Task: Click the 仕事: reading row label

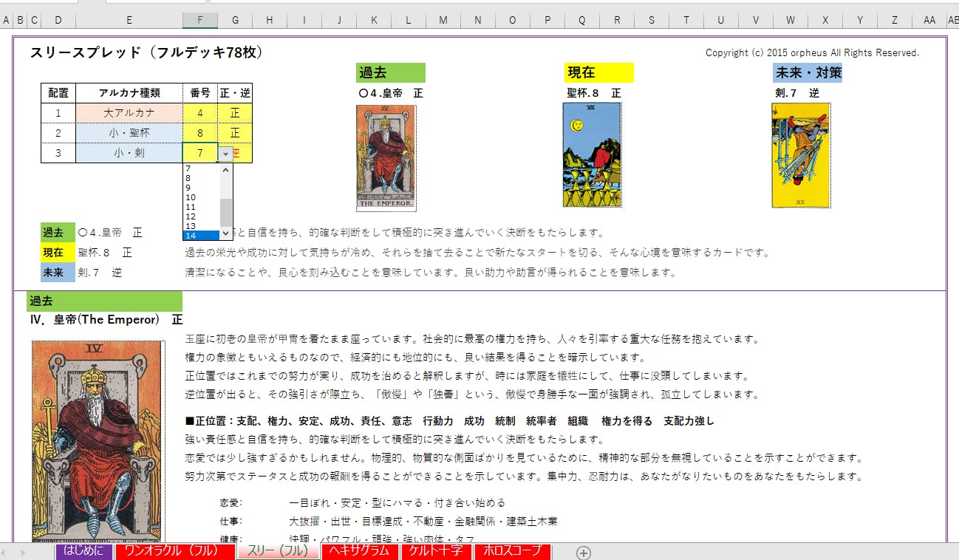Action: pyautogui.click(x=231, y=522)
